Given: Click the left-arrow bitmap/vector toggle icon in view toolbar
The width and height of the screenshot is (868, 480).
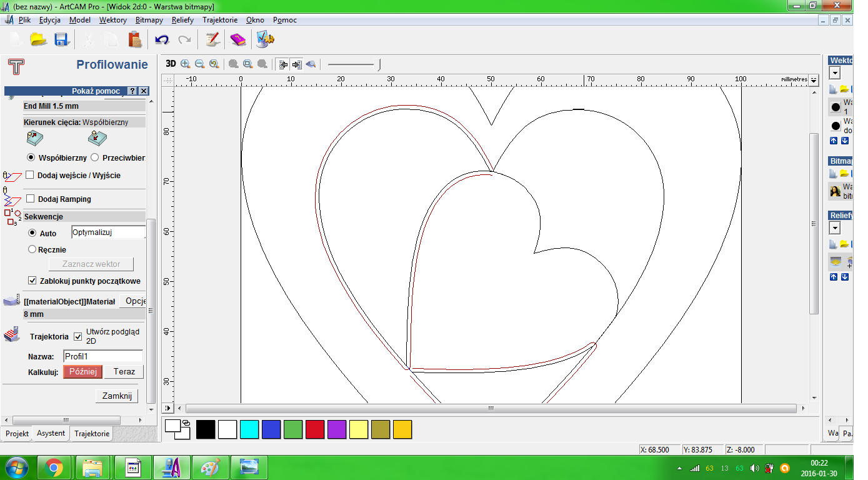Looking at the screenshot, I should (x=282, y=64).
